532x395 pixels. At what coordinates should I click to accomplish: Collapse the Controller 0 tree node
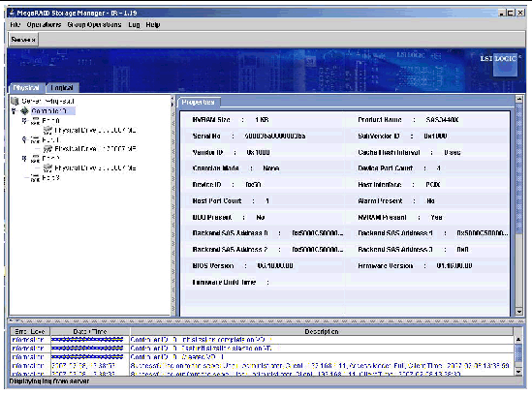14,111
